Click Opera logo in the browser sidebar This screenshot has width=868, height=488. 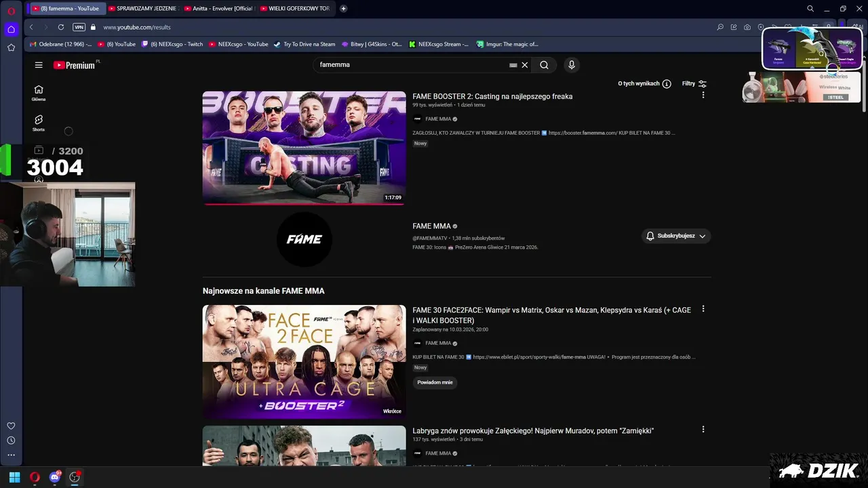point(12,11)
